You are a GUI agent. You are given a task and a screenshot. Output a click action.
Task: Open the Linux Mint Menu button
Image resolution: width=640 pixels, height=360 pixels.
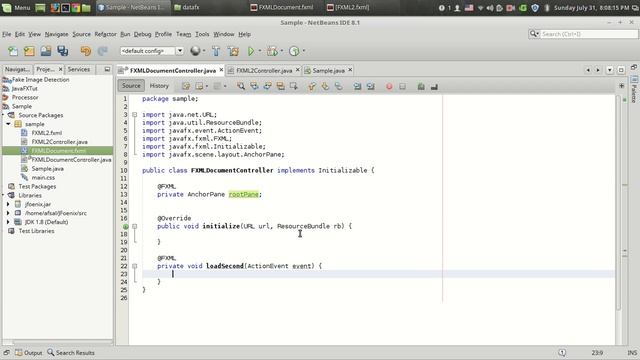coord(16,7)
